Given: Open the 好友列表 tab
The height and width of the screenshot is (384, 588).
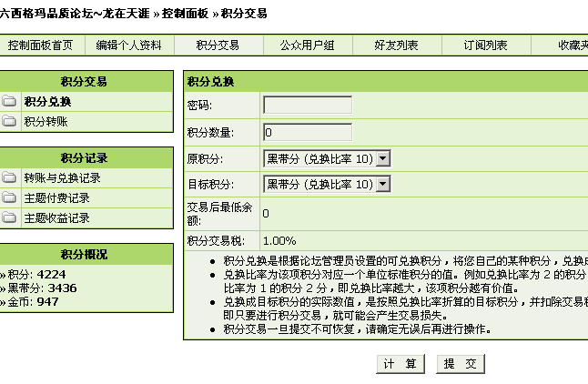Looking at the screenshot, I should pos(396,45).
